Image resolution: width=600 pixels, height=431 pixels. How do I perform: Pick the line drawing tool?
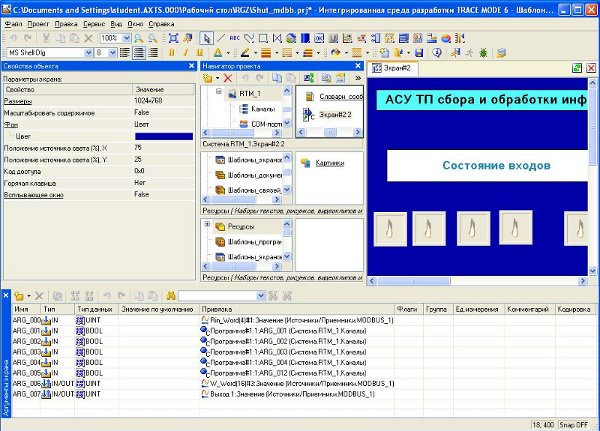(x=221, y=38)
